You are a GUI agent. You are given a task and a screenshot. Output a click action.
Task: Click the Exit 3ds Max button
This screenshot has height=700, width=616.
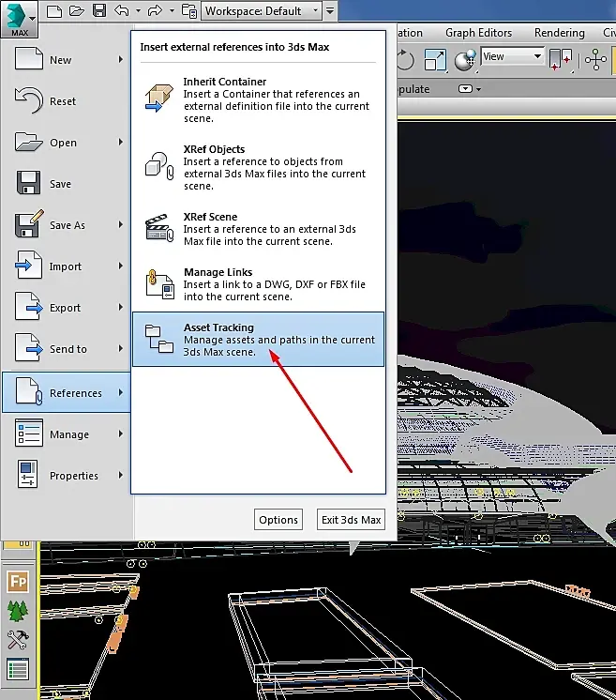pos(351,520)
